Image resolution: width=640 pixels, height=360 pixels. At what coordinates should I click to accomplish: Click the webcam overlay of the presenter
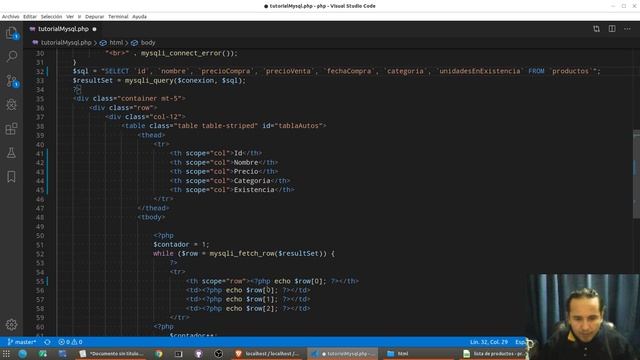click(x=584, y=317)
